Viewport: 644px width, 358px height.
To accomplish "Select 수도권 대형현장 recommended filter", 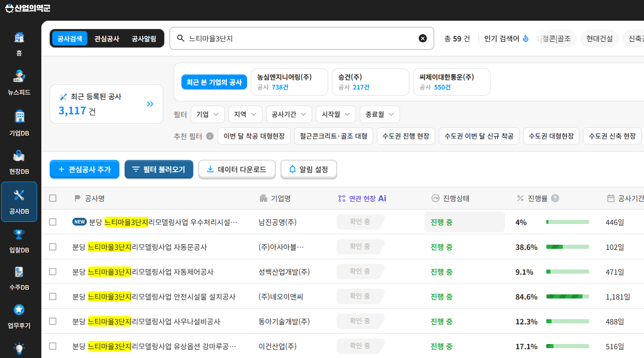I will [551, 136].
